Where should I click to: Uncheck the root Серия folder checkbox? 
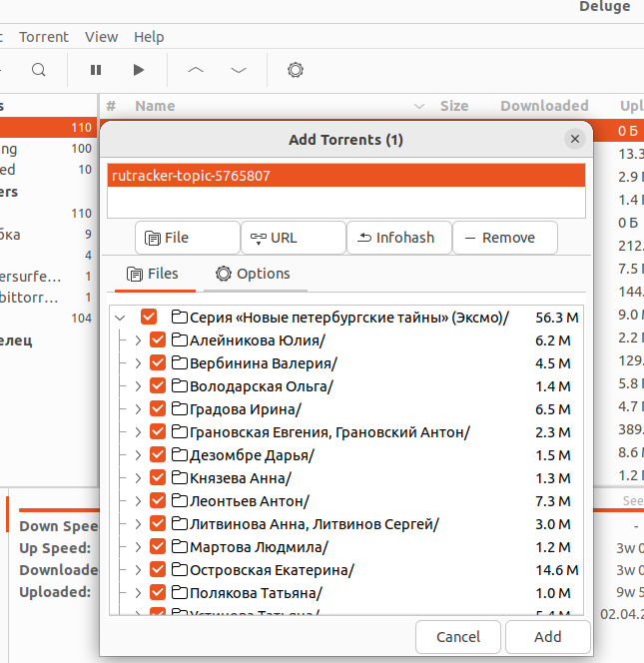coord(149,318)
